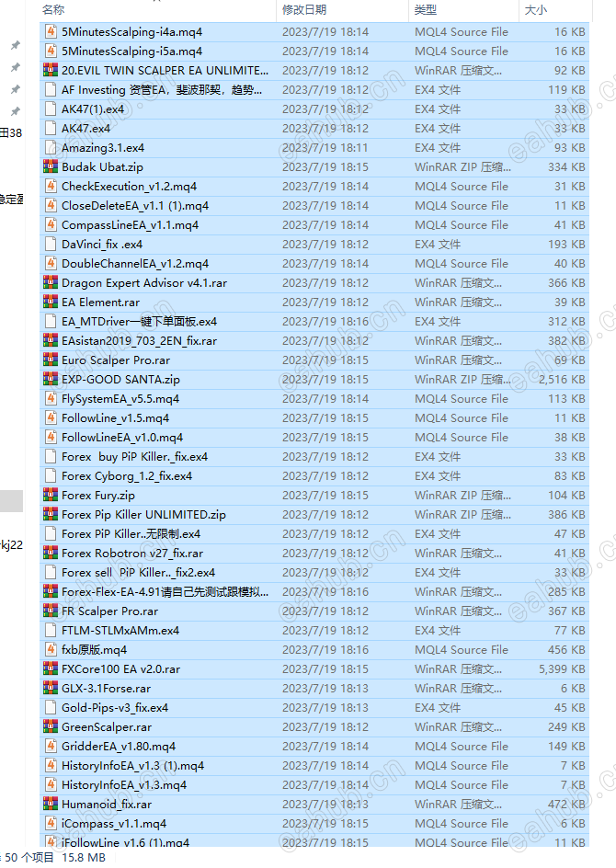Select the file AK47.ex4
This screenshot has height=868, width=616.
86,129
